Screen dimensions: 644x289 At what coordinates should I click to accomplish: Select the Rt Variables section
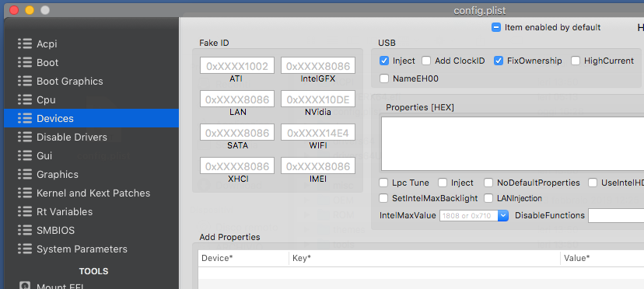pyautogui.click(x=91, y=212)
